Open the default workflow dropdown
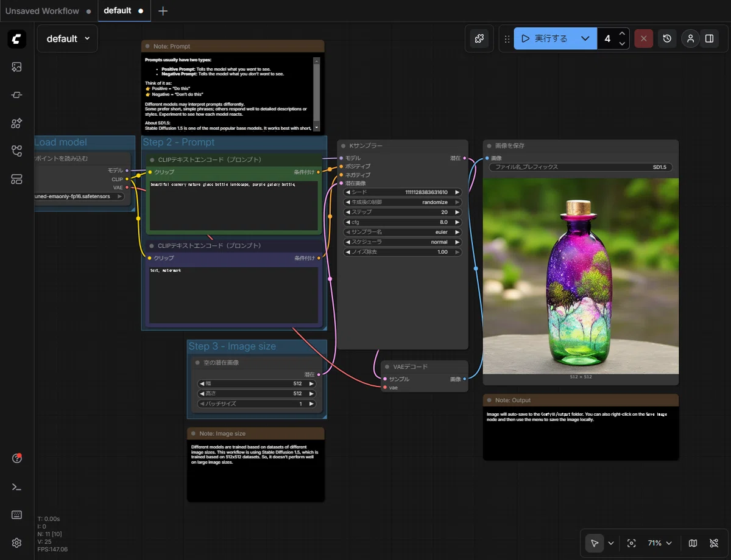The image size is (731, 560). pyautogui.click(x=68, y=38)
